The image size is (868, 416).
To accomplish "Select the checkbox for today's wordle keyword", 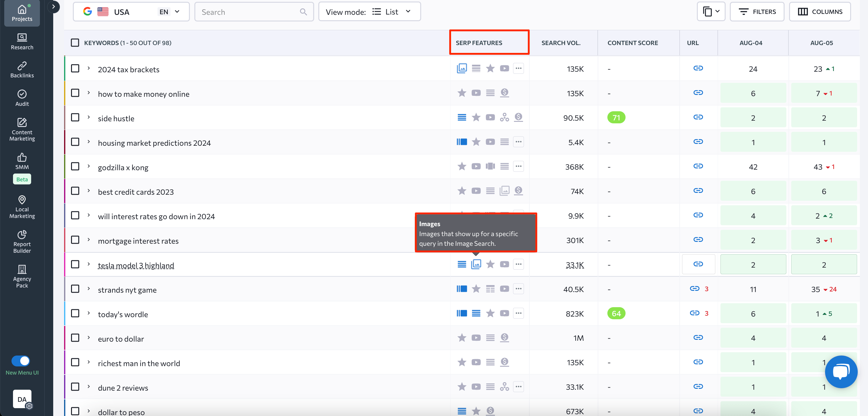I will tap(75, 313).
